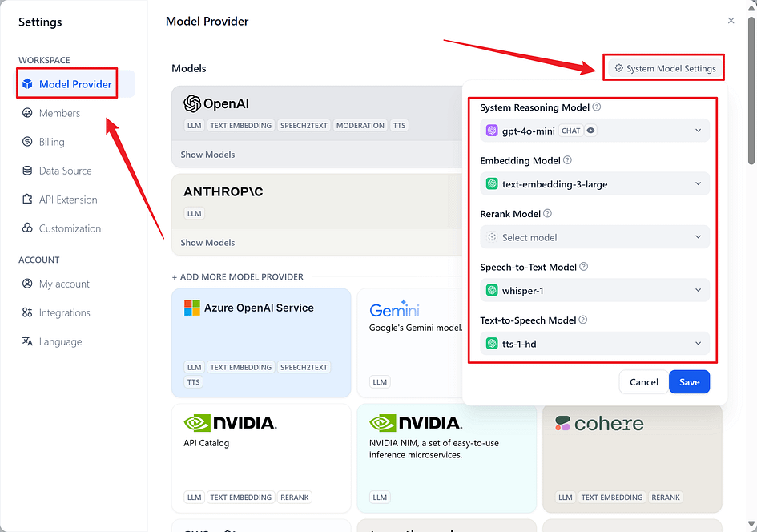Click the Billing dollar icon
This screenshot has height=532, width=757.
tap(27, 142)
